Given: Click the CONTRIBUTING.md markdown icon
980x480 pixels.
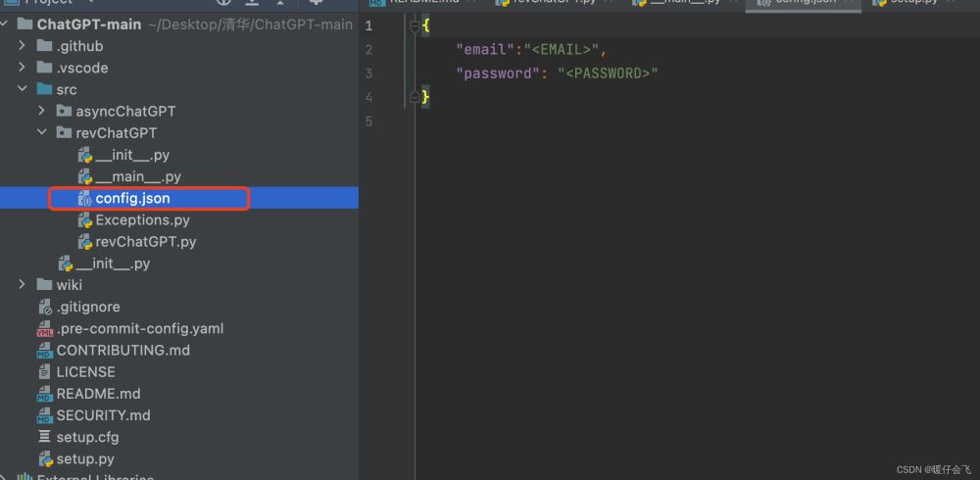Looking at the screenshot, I should tap(45, 351).
